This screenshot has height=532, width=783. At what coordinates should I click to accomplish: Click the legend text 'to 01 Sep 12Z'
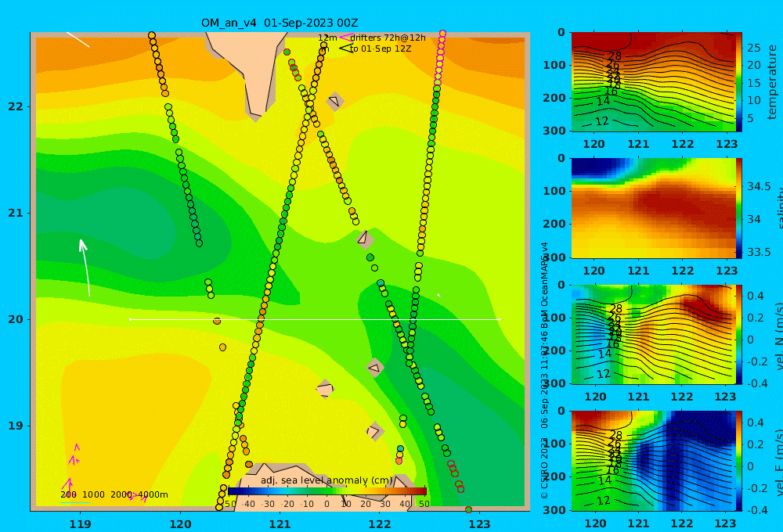click(381, 49)
